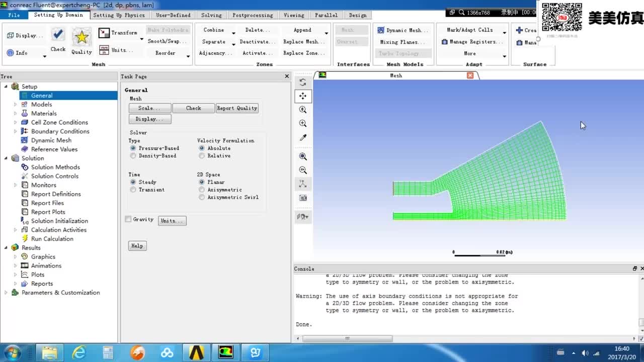The image size is (644, 362).
Task: Click the axis orientation triad icon
Action: tap(303, 184)
